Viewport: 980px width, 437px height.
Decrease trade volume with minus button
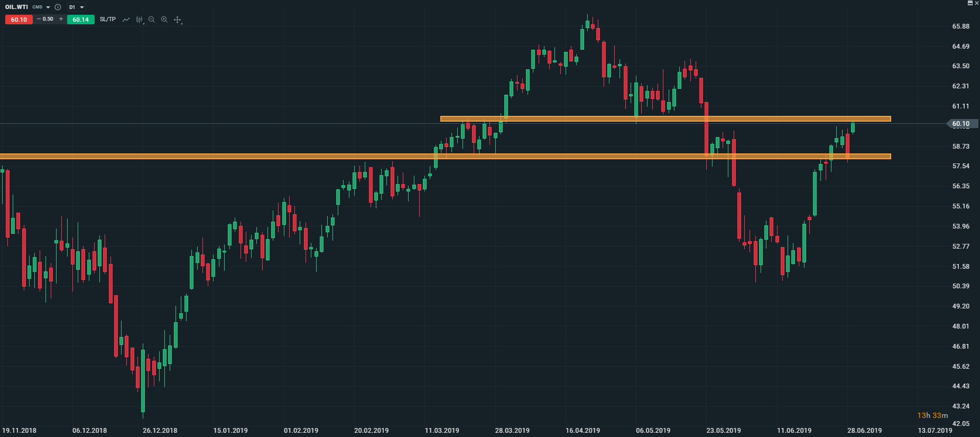point(39,19)
